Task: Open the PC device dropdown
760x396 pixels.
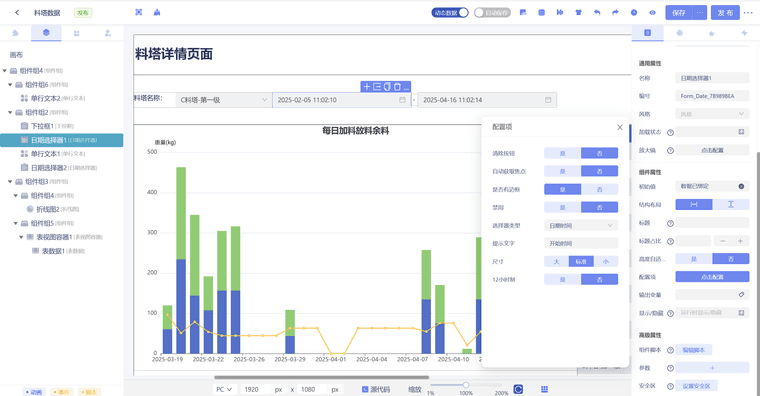Action: click(224, 389)
